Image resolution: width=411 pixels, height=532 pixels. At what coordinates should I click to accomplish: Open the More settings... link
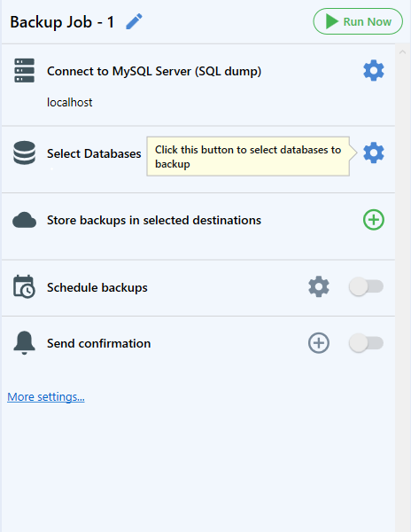click(46, 396)
